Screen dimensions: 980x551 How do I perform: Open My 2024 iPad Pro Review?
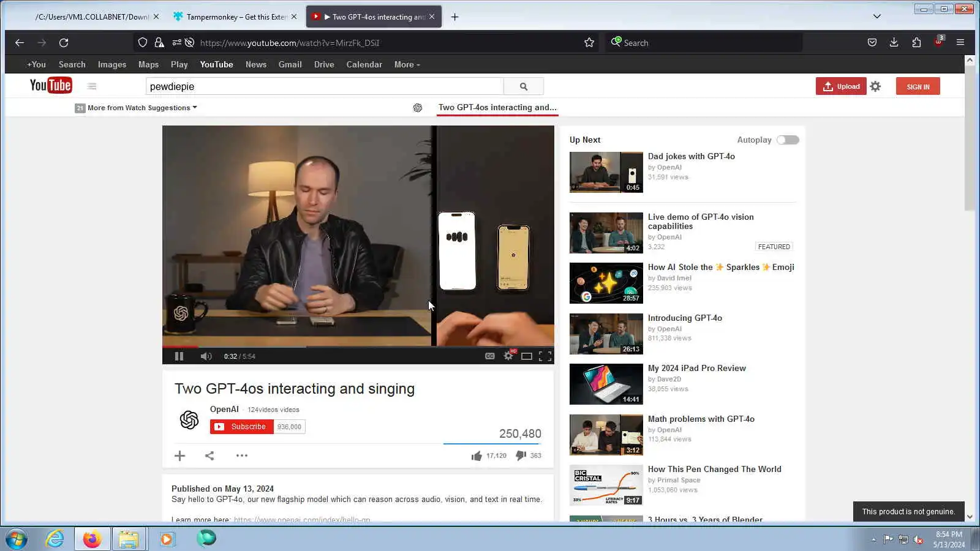(696, 368)
